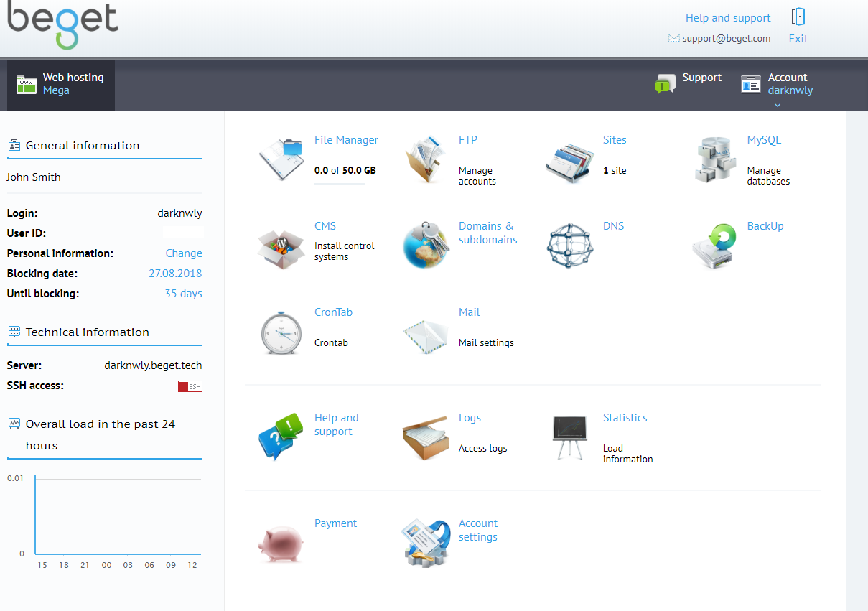Open the File Manager text link

tap(346, 140)
